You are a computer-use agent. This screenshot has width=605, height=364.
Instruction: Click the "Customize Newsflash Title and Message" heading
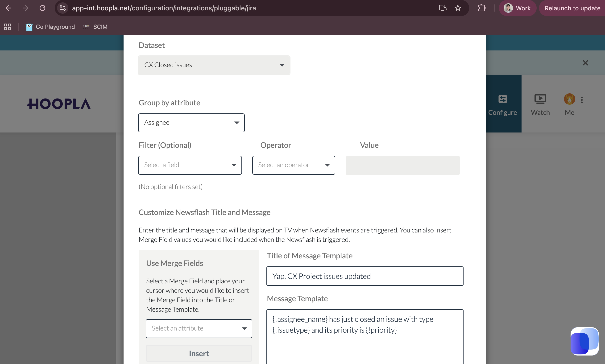click(x=204, y=212)
